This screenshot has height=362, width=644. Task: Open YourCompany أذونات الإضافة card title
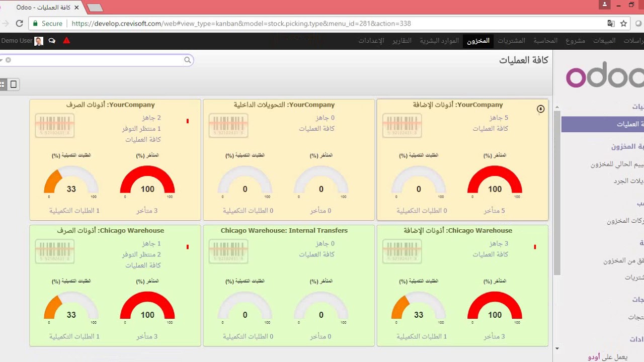458,105
